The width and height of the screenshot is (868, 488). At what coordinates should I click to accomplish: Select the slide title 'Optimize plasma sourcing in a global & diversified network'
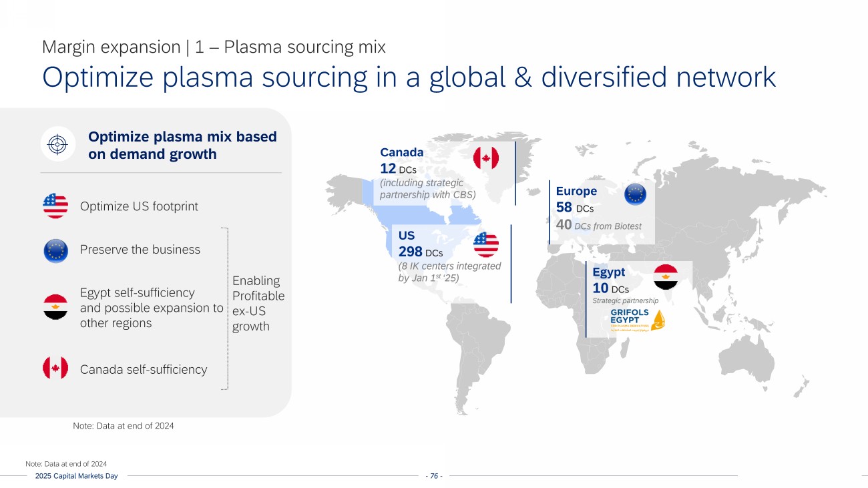[x=409, y=77]
